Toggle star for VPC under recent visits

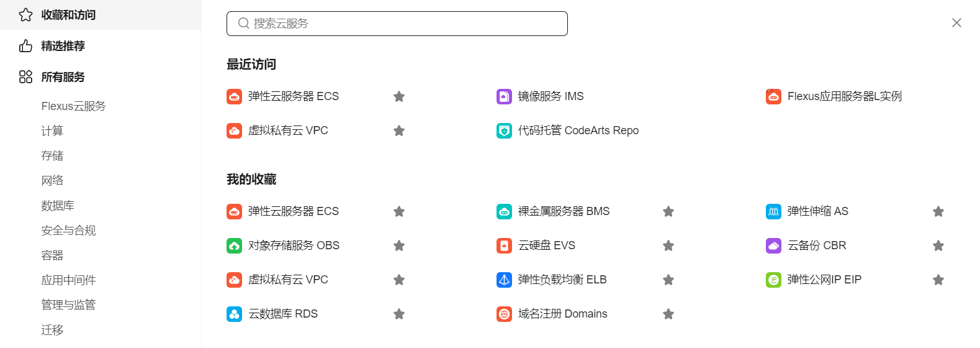pyautogui.click(x=399, y=130)
